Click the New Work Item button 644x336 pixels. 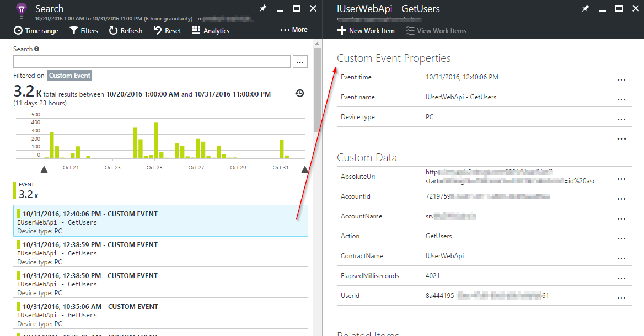(366, 31)
